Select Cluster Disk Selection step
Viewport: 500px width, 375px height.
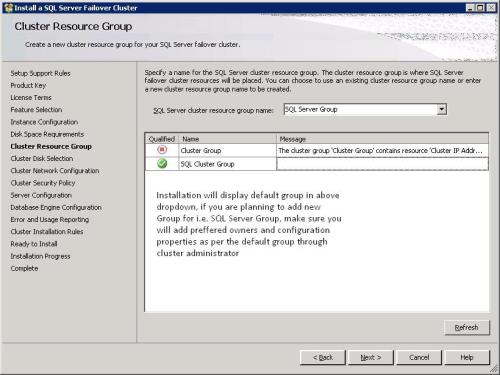tap(42, 159)
